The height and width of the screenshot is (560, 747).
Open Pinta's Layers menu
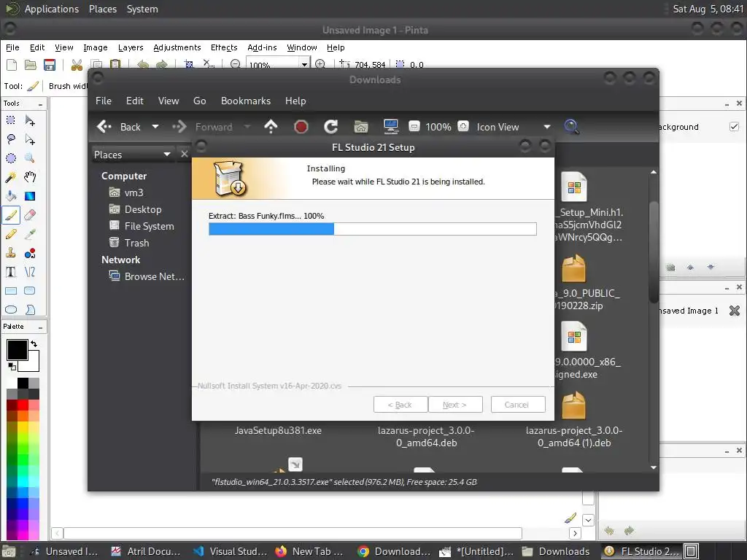131,47
